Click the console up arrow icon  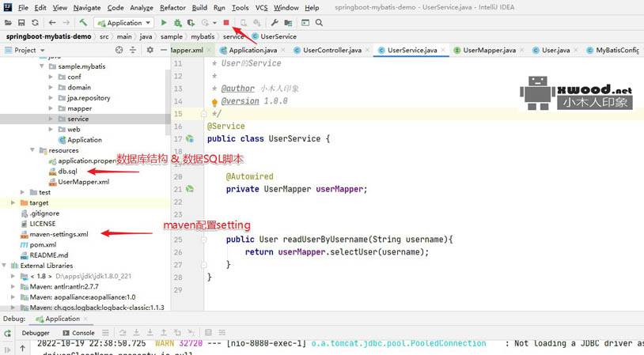pyautogui.click(x=23, y=349)
